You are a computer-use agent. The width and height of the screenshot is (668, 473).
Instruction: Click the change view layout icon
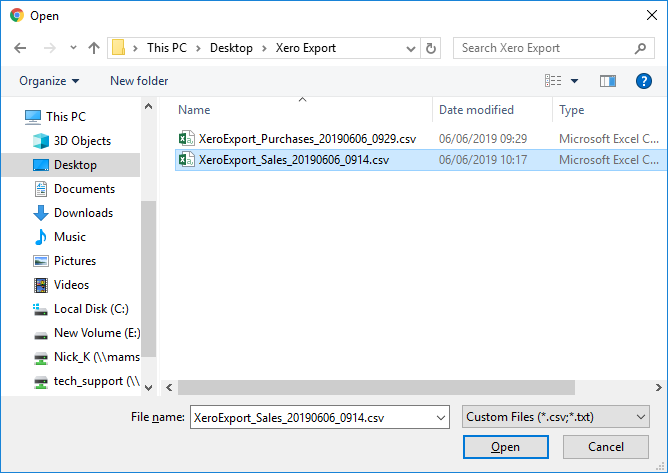[553, 81]
